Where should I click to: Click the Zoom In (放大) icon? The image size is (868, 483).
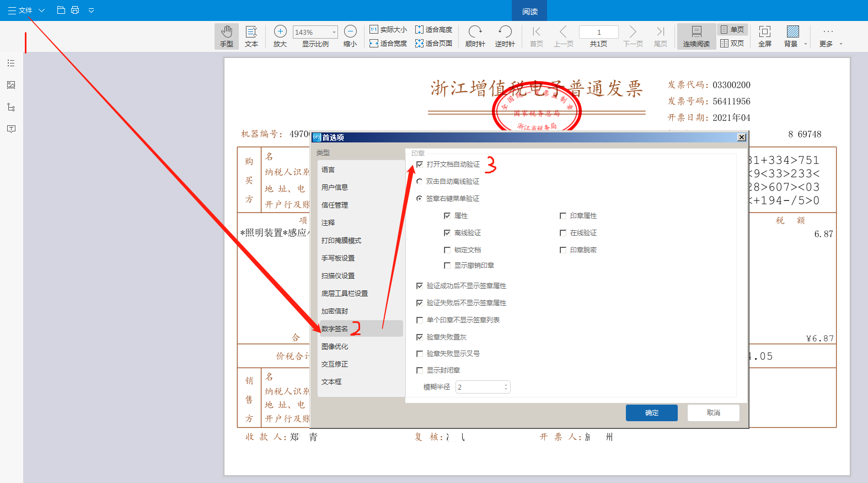pos(280,31)
